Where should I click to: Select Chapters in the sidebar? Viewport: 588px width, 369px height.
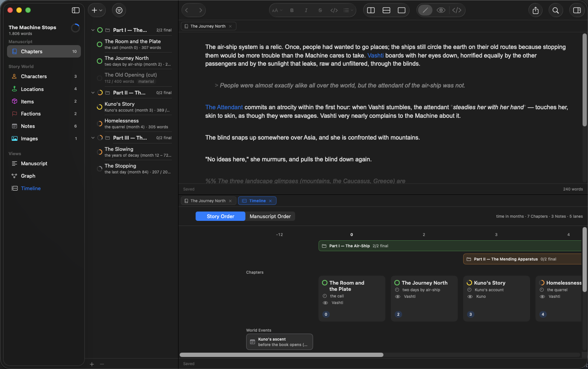(44, 51)
